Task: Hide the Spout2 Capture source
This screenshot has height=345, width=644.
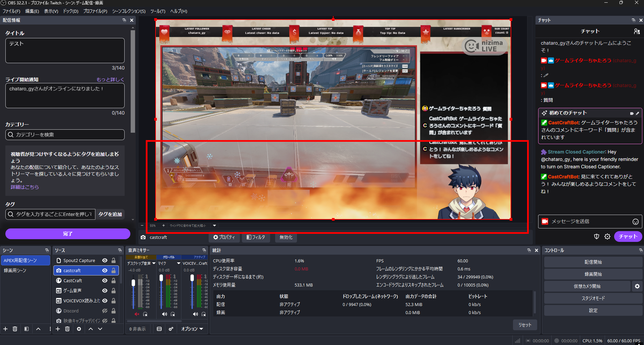Action: tap(105, 260)
